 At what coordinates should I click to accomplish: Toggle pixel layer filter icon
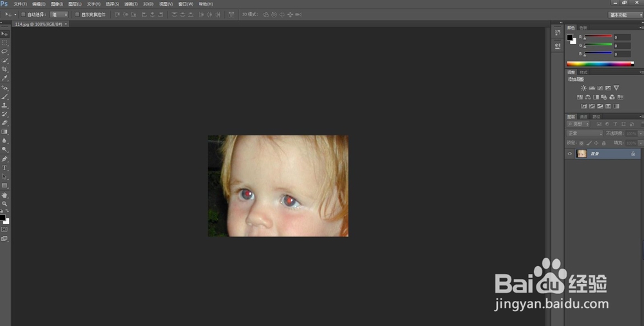[599, 124]
